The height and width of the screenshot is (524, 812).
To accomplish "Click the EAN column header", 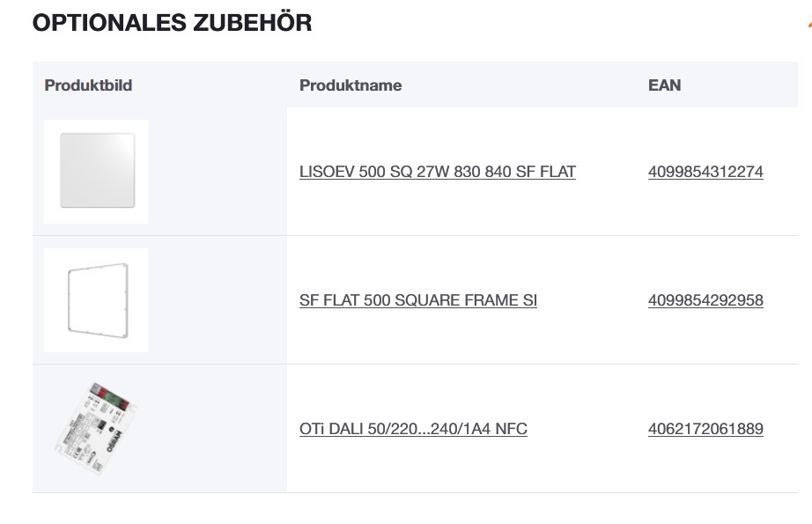I will click(x=664, y=85).
